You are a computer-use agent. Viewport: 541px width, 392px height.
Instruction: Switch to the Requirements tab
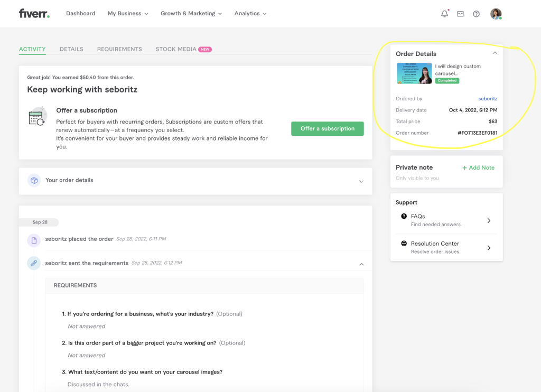(x=119, y=49)
